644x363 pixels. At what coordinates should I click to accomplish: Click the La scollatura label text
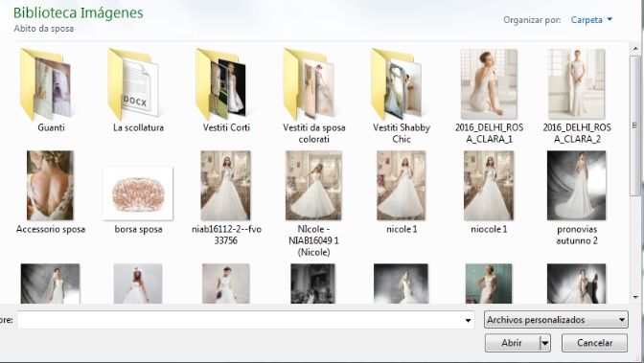click(138, 127)
